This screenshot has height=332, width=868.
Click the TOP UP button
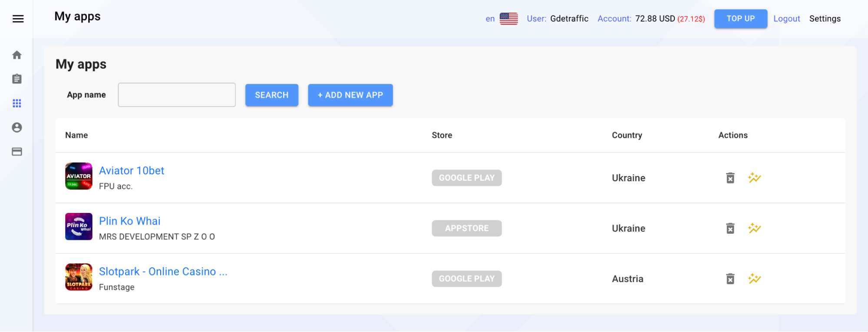741,19
